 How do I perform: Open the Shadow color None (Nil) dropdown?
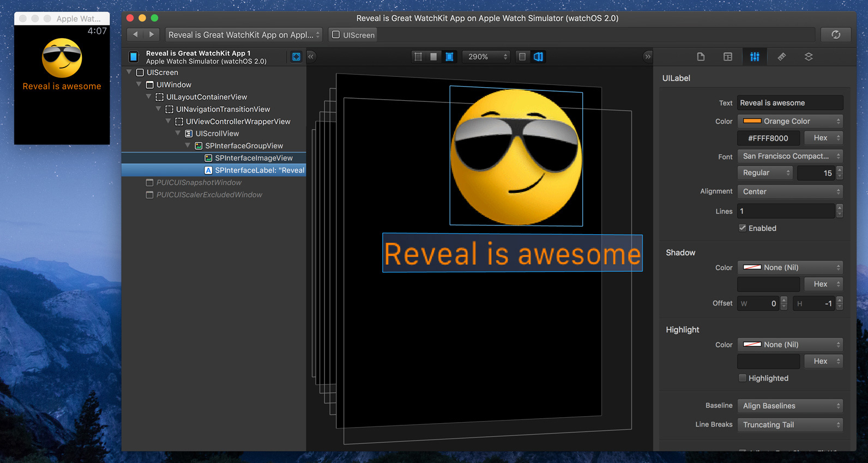[790, 267]
